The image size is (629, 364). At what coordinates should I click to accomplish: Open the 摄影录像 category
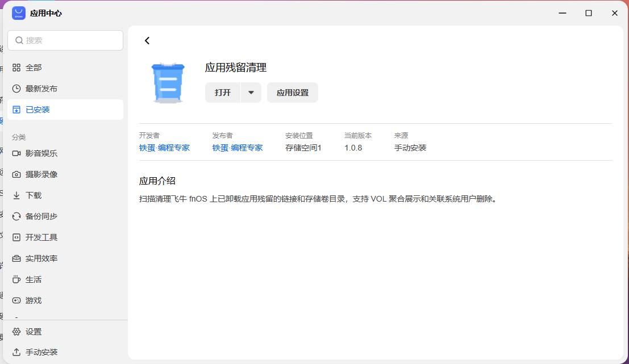(65, 174)
